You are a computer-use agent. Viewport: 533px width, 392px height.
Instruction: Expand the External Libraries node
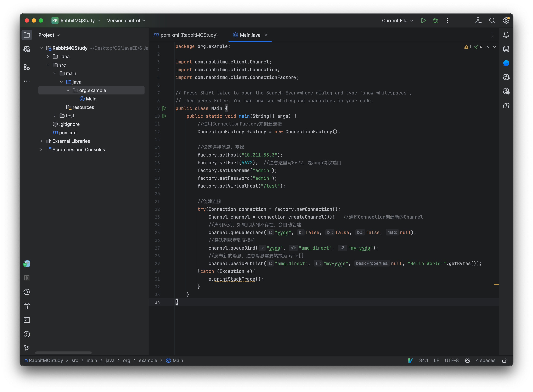(41, 141)
